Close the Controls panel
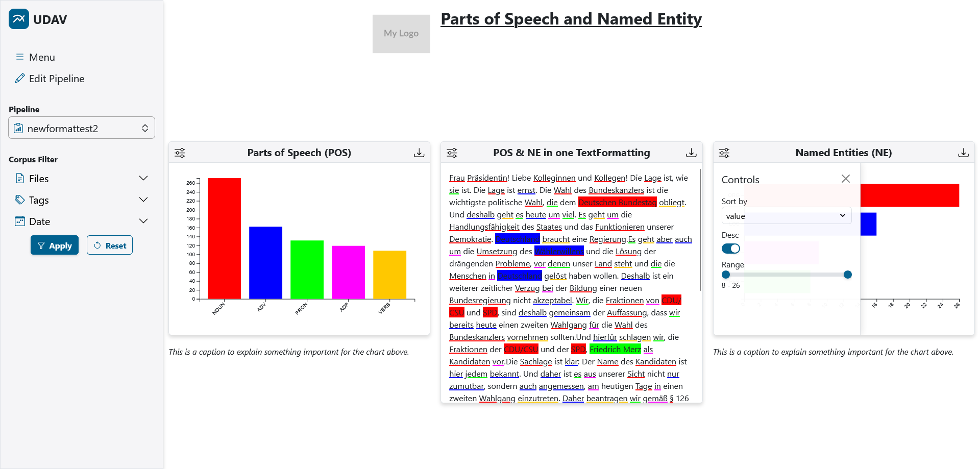 click(845, 179)
